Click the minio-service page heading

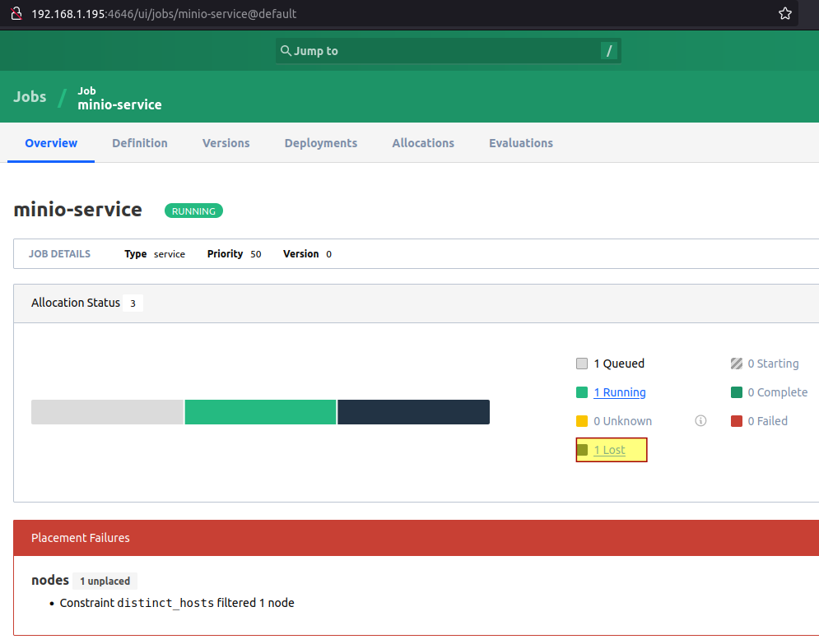point(78,209)
